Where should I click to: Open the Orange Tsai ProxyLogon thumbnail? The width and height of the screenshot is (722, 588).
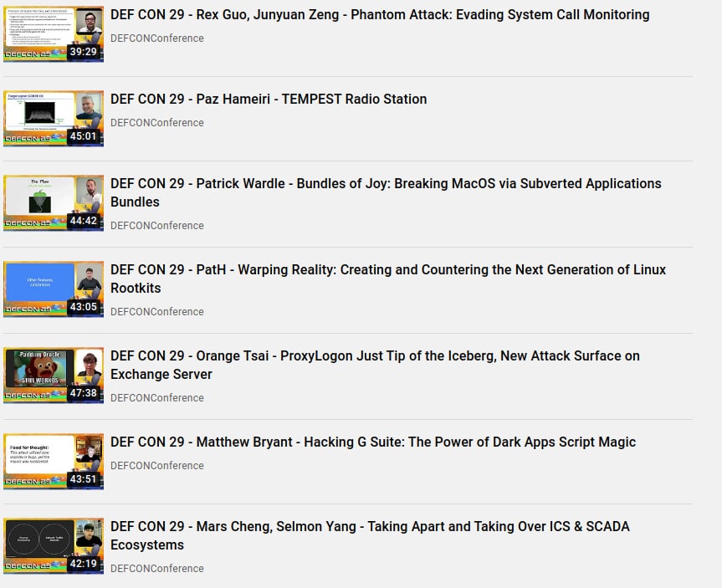click(x=54, y=376)
